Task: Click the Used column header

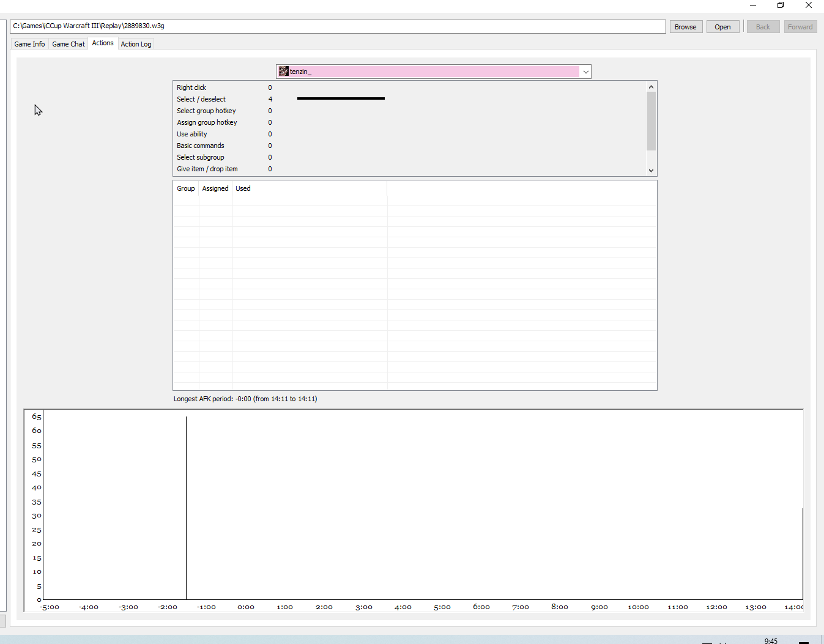Action: [310, 188]
